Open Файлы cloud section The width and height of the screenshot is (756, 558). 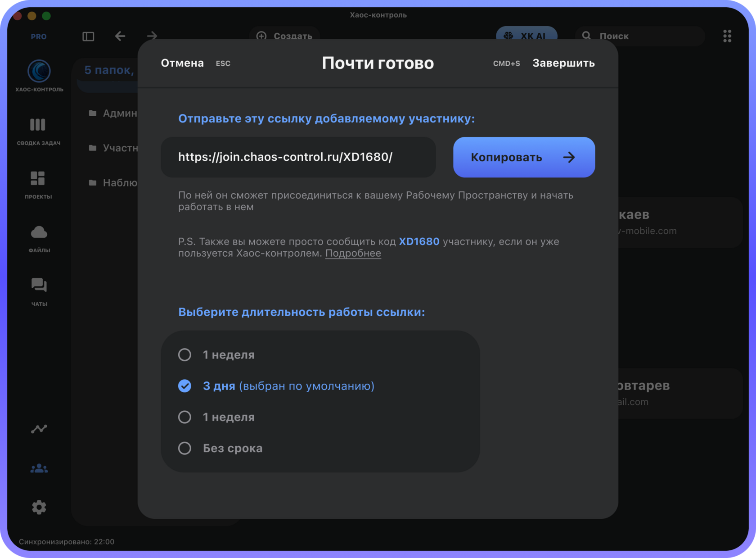pos(39,239)
